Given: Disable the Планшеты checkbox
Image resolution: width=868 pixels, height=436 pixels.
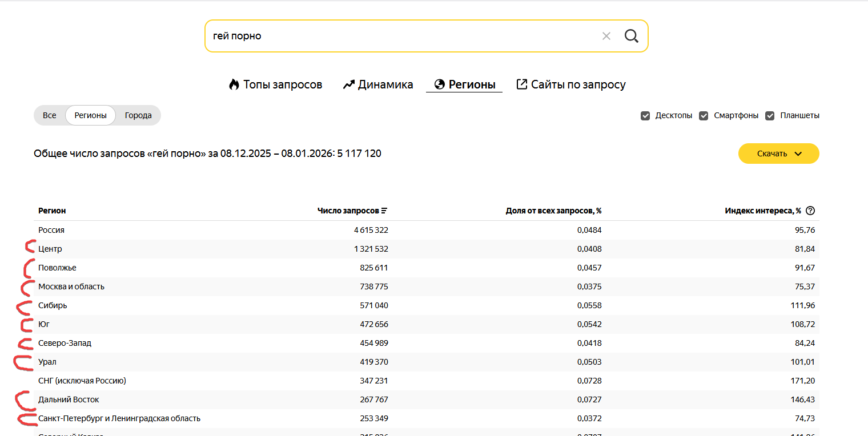Looking at the screenshot, I should pos(770,115).
